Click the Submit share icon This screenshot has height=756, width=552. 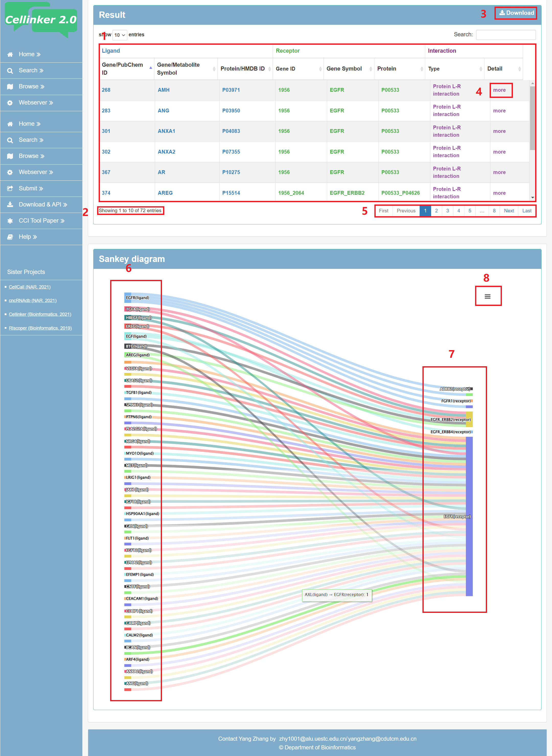pyautogui.click(x=10, y=188)
